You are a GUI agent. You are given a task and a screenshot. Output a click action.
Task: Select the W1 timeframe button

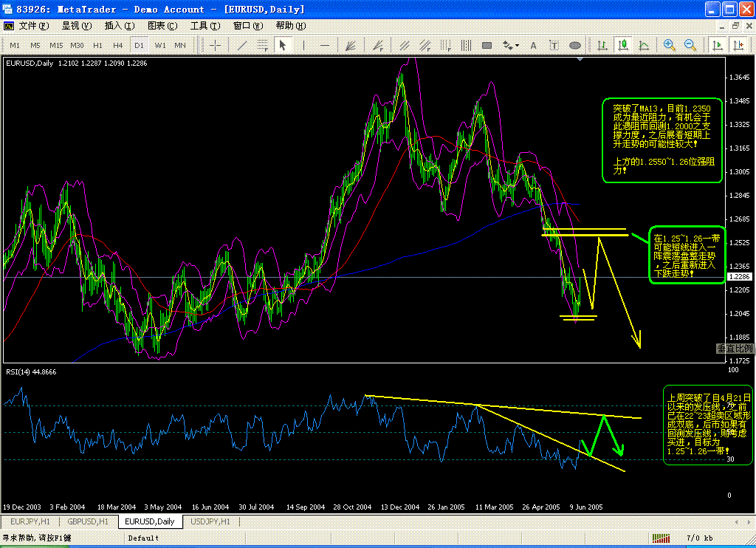click(160, 45)
